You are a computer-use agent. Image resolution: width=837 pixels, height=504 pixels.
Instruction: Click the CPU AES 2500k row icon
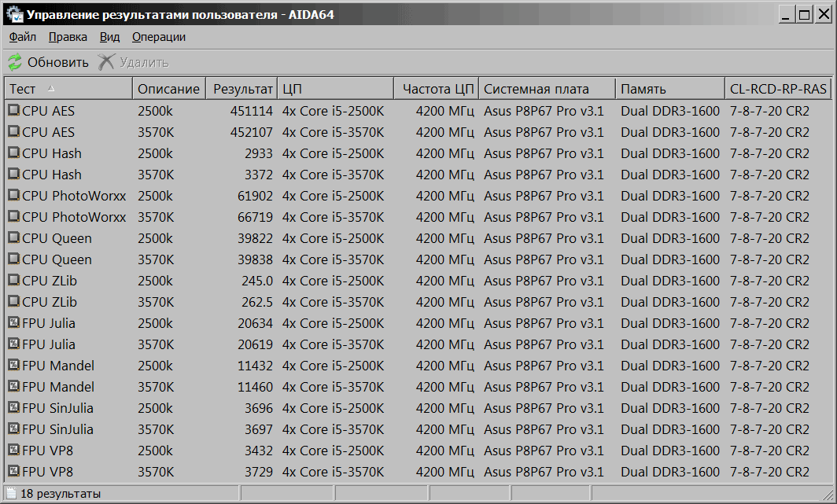13,111
